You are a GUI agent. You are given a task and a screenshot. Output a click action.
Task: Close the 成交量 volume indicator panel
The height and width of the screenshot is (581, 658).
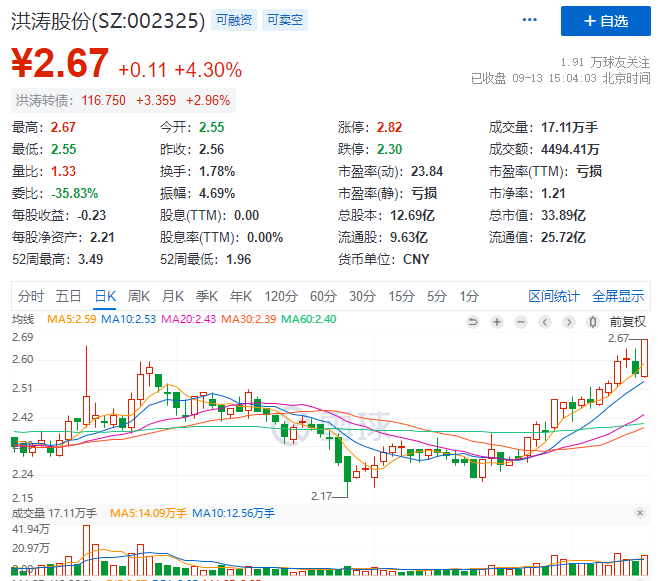click(x=640, y=513)
